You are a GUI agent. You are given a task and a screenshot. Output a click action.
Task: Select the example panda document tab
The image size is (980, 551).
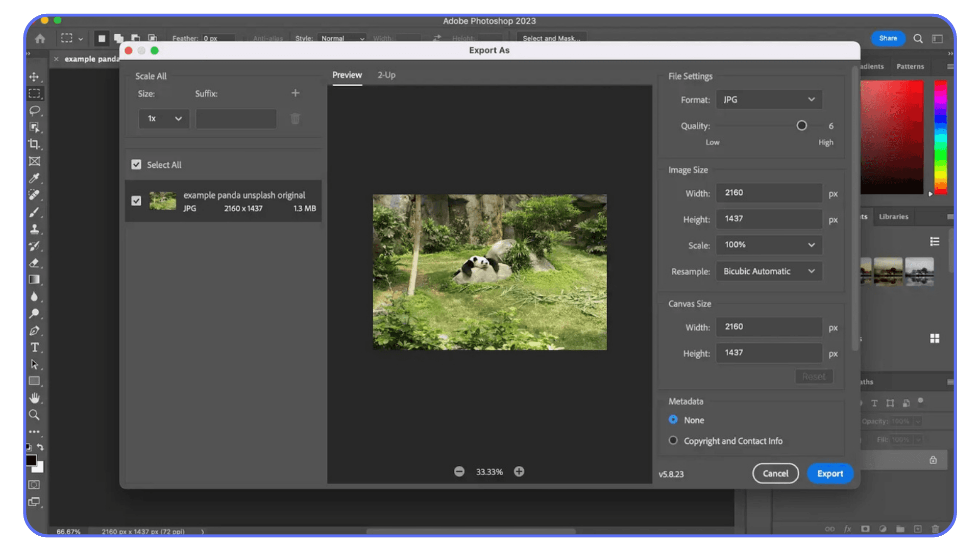click(91, 59)
